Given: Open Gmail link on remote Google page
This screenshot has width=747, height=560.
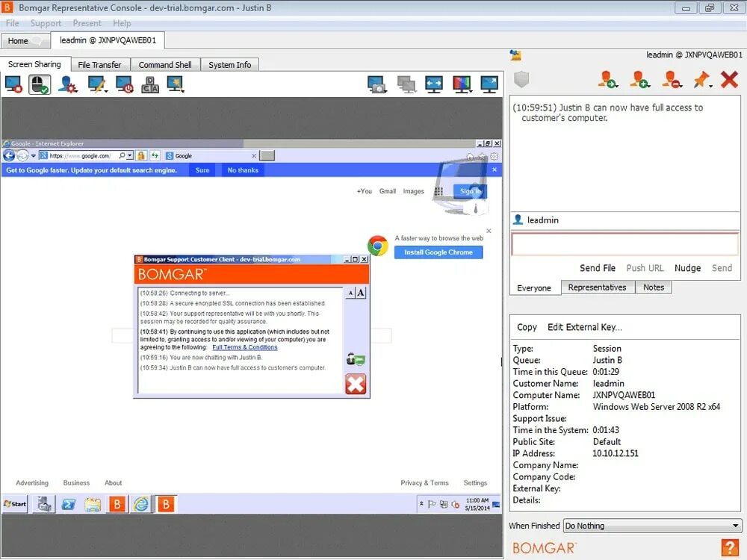Looking at the screenshot, I should coord(387,191).
